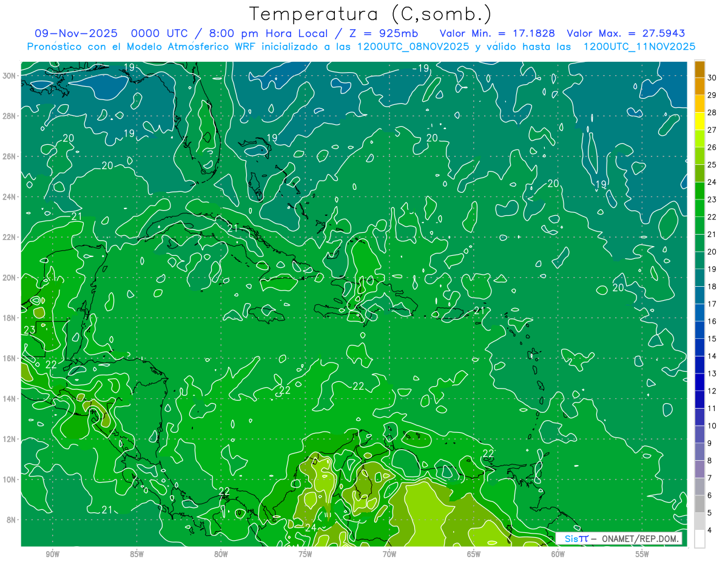Click the 'SisPI' logo in the credit box
Screen dimensions: 728x562
(576, 538)
